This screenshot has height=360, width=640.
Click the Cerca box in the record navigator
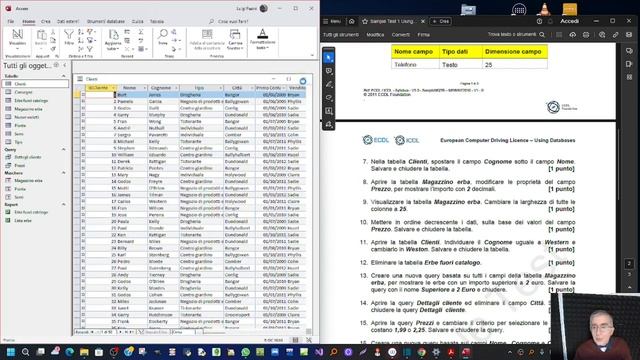(183, 332)
